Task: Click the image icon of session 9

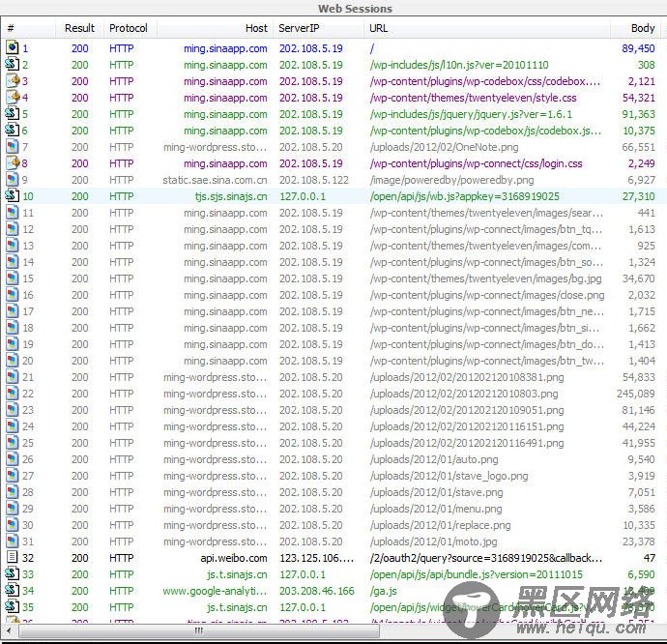Action: point(13,180)
